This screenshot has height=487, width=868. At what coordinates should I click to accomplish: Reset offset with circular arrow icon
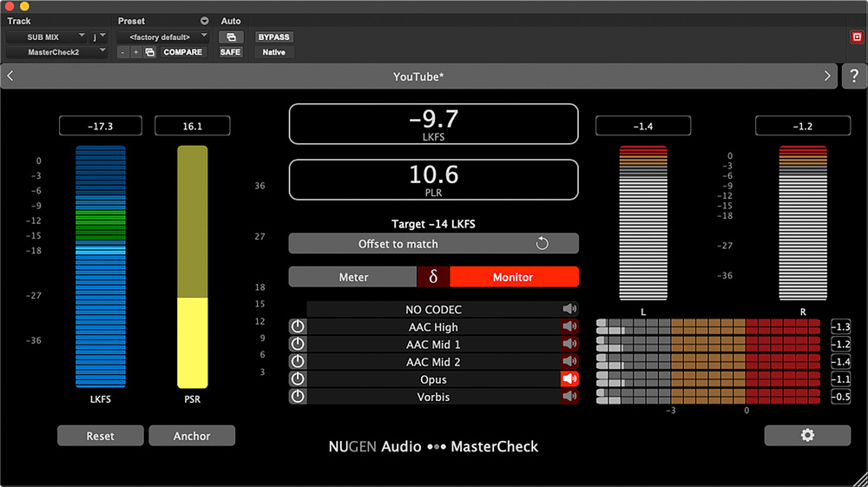(x=542, y=243)
